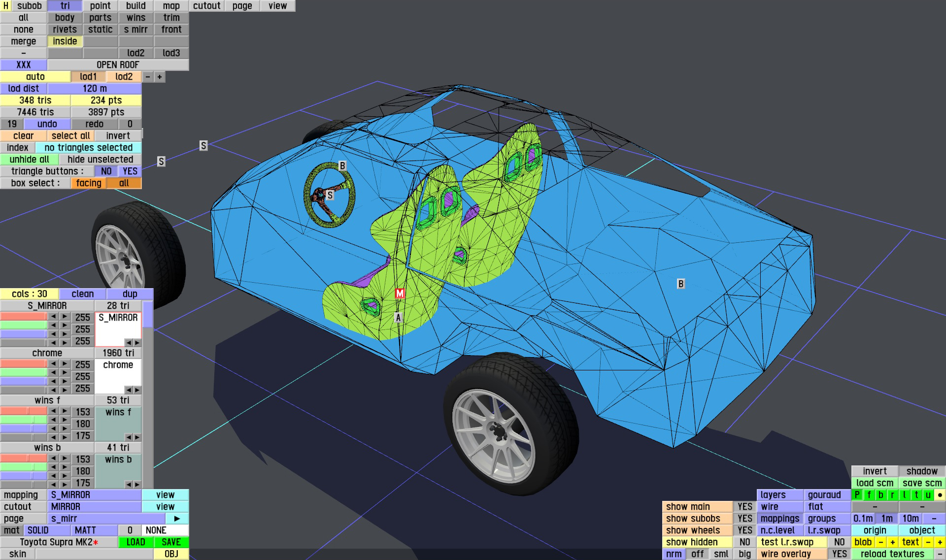Click the s_mirr page next arrow
Screen dimensions: 946x560
177,519
